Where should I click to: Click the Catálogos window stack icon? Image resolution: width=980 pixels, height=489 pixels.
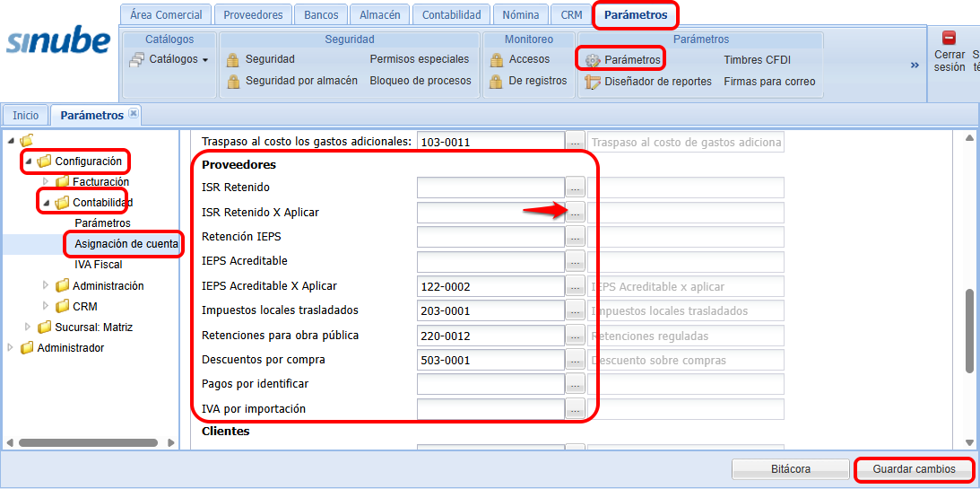(137, 60)
